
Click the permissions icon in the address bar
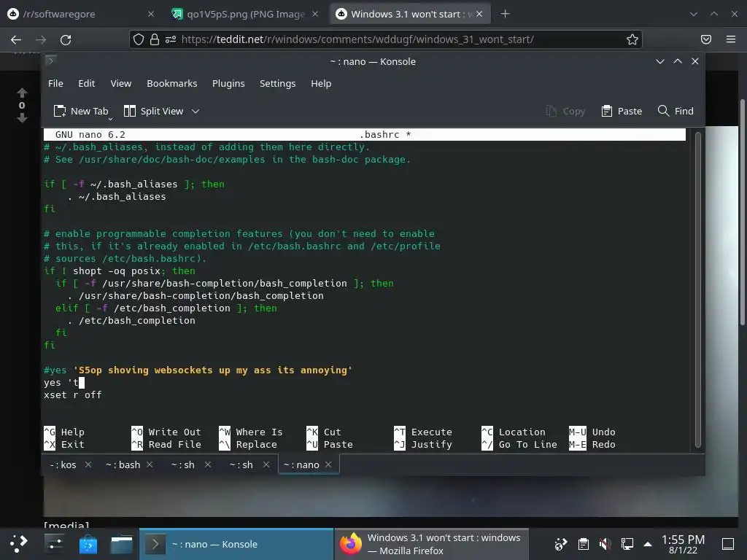click(171, 39)
